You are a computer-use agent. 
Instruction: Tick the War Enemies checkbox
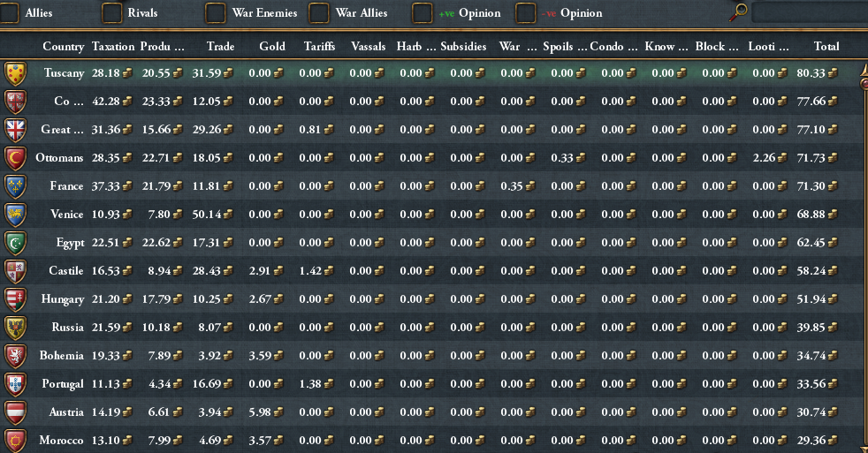click(216, 13)
